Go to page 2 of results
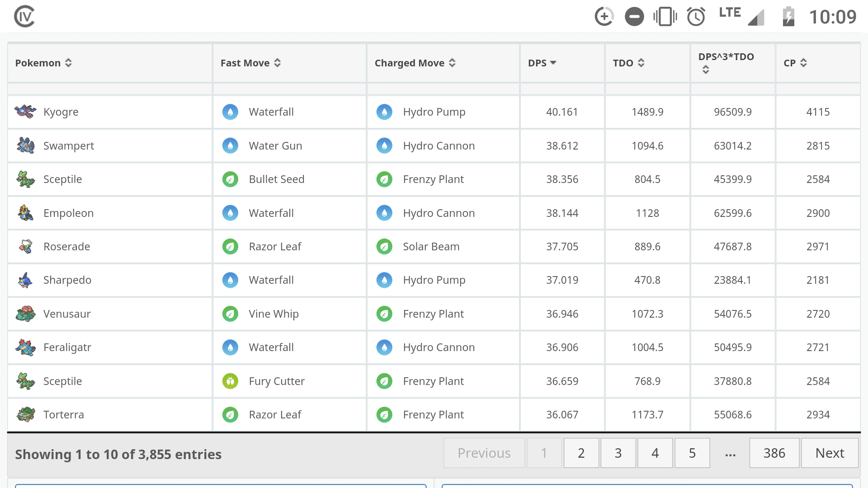The height and width of the screenshot is (488, 868). pyautogui.click(x=581, y=453)
